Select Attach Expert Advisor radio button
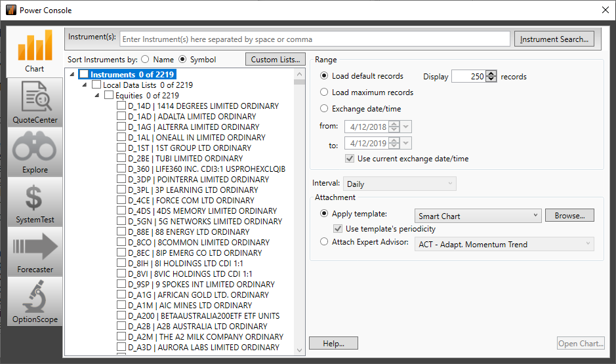 point(324,242)
